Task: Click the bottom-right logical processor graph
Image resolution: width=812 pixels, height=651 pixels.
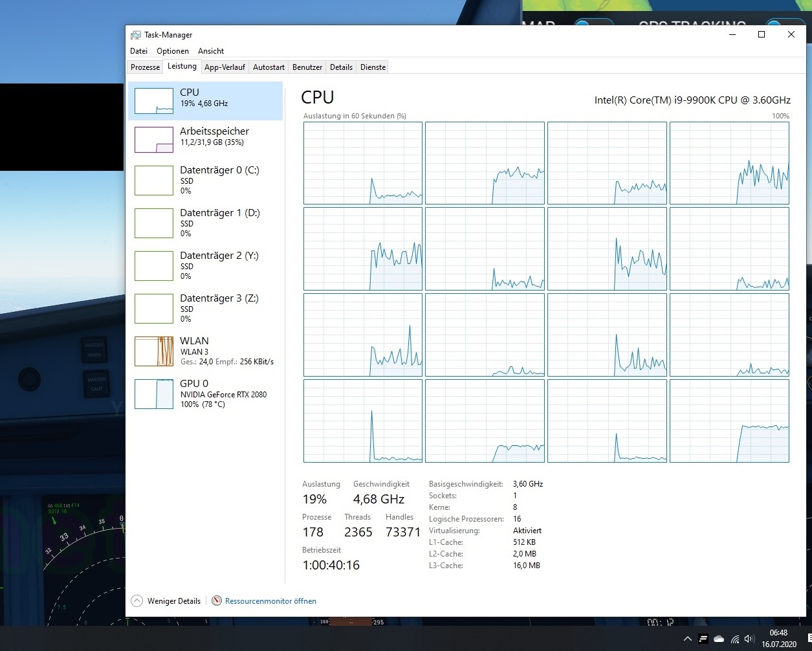Action: pyautogui.click(x=729, y=421)
